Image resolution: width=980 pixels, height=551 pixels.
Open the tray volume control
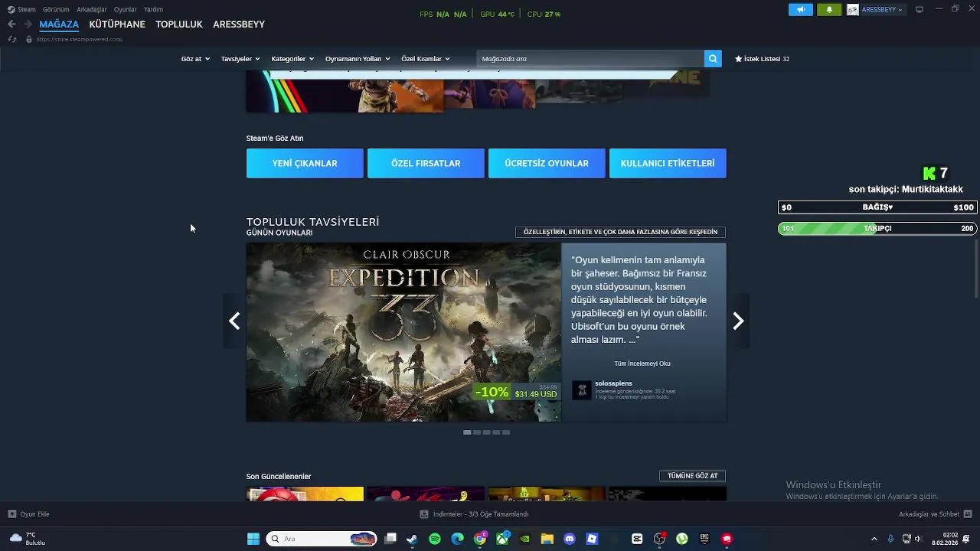918,539
